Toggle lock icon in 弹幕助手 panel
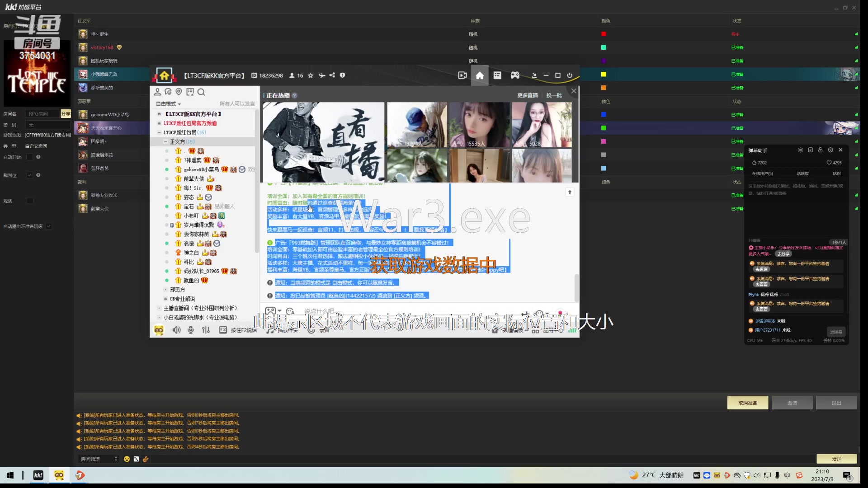 pyautogui.click(x=821, y=150)
